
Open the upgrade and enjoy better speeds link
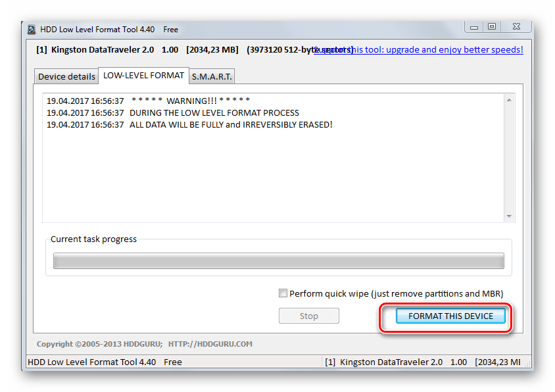point(418,49)
